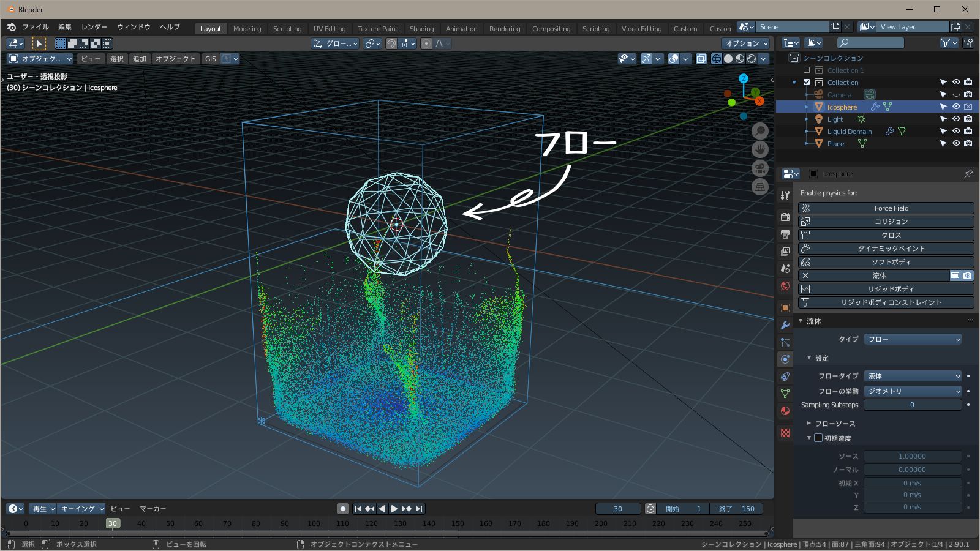Image resolution: width=980 pixels, height=551 pixels.
Task: Open the Particle properties tab icon
Action: pos(785,342)
